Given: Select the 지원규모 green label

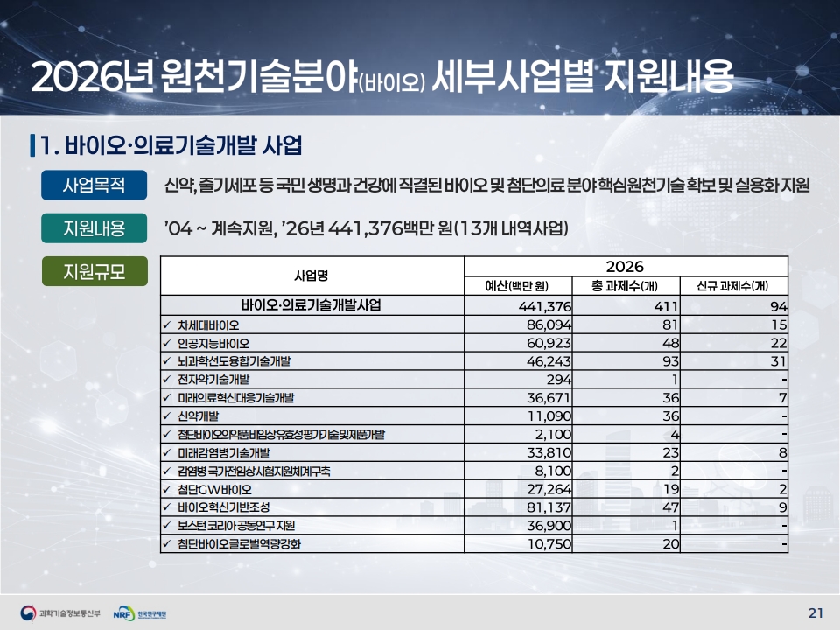Looking at the screenshot, I should tap(94, 272).
